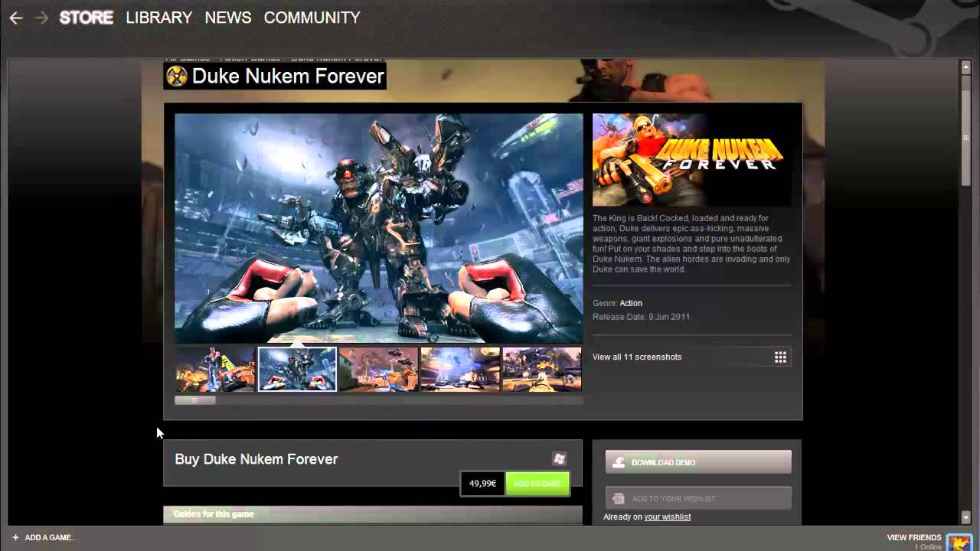Select the highlighted second screenshot thumbnail

coord(297,369)
